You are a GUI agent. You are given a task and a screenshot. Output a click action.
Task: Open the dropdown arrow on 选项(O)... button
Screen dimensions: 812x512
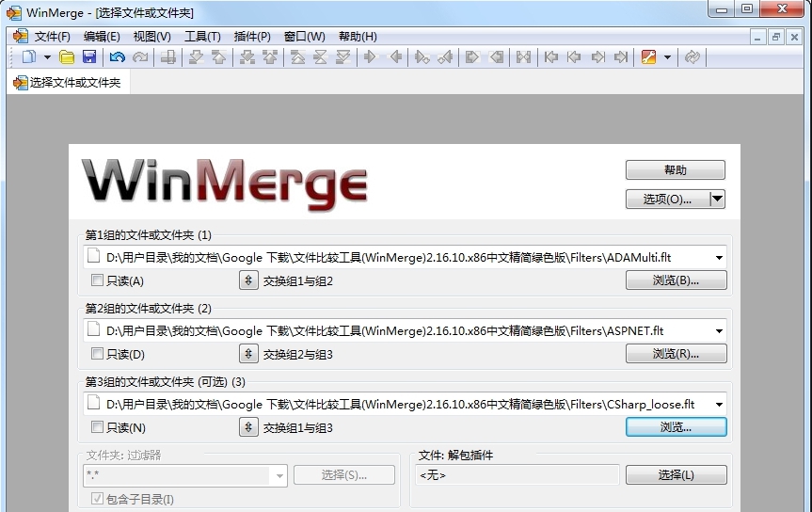coord(717,199)
